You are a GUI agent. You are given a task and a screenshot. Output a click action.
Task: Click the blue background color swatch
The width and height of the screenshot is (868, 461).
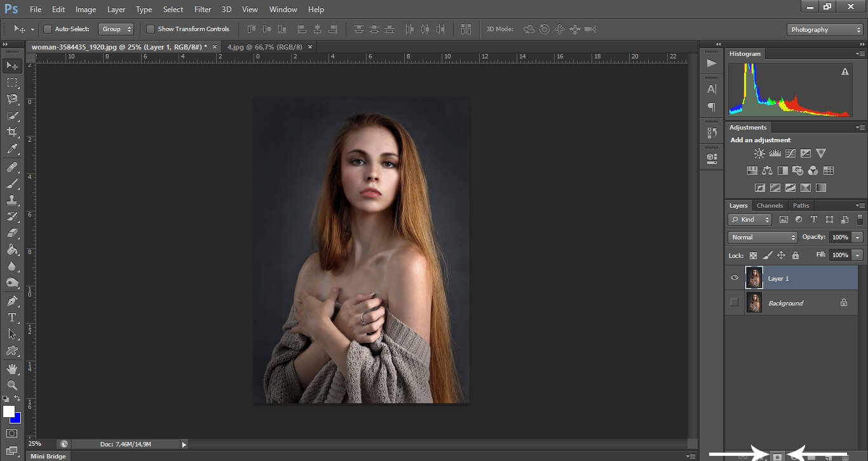point(16,418)
